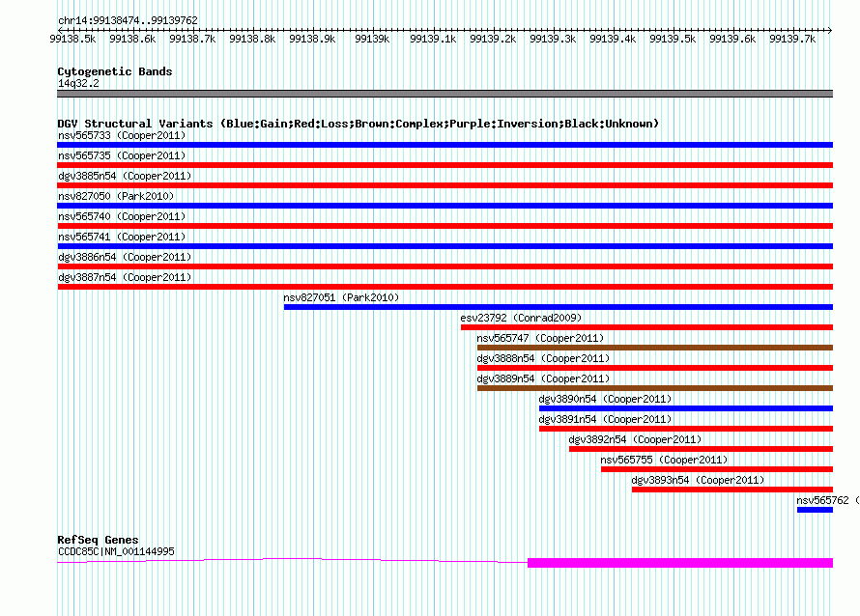
Task: Click the Cytogenetic Bands track title
Action: [x=115, y=71]
